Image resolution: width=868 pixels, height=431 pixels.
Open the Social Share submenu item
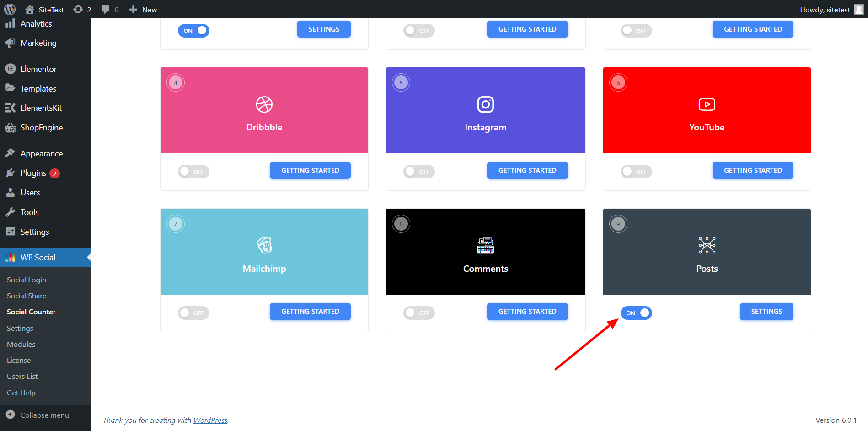tap(27, 296)
